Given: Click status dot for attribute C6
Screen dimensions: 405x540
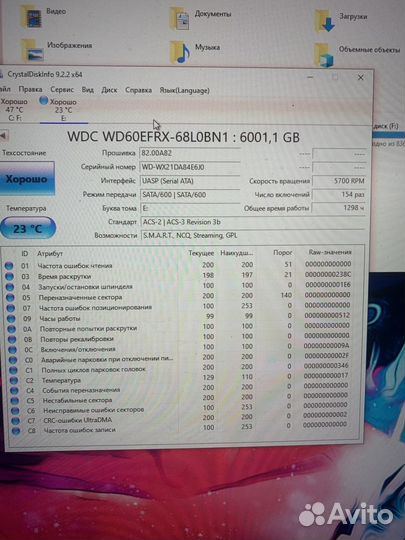Looking at the screenshot, I should (x=15, y=411).
